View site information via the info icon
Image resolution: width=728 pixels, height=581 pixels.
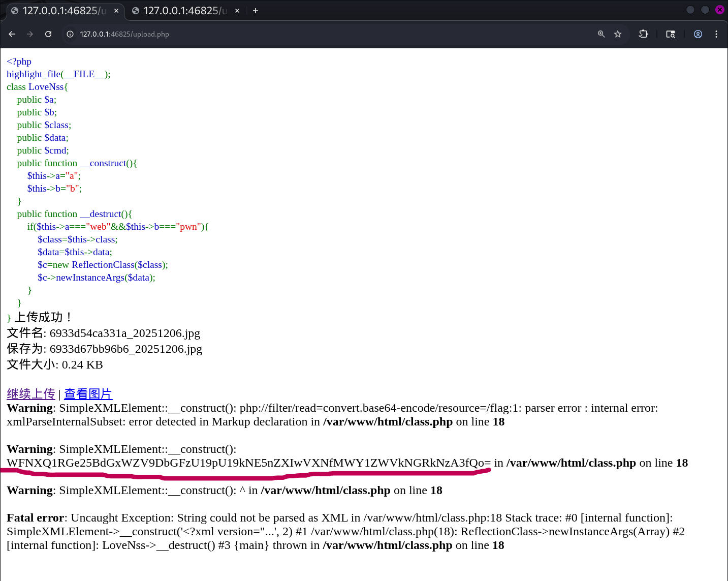(70, 34)
